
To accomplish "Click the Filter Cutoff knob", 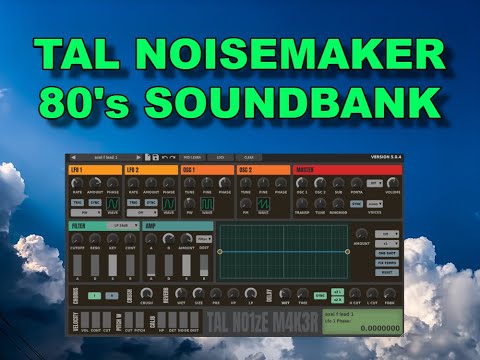I will pos(77,239).
